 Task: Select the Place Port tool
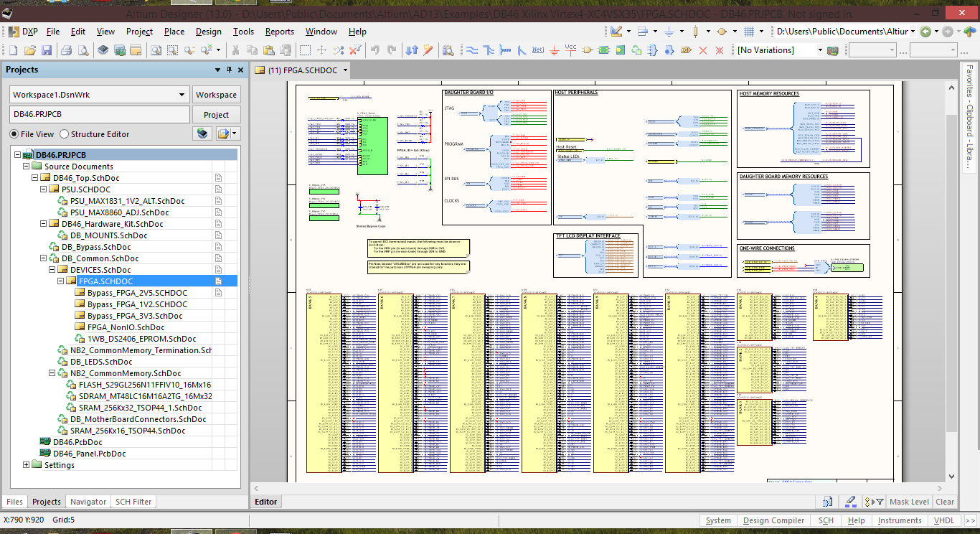pos(686,50)
